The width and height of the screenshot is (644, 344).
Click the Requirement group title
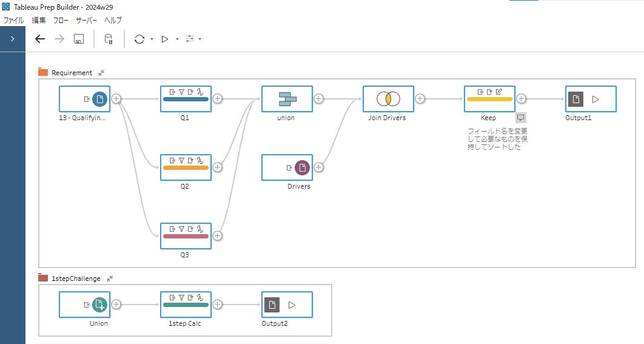(72, 73)
